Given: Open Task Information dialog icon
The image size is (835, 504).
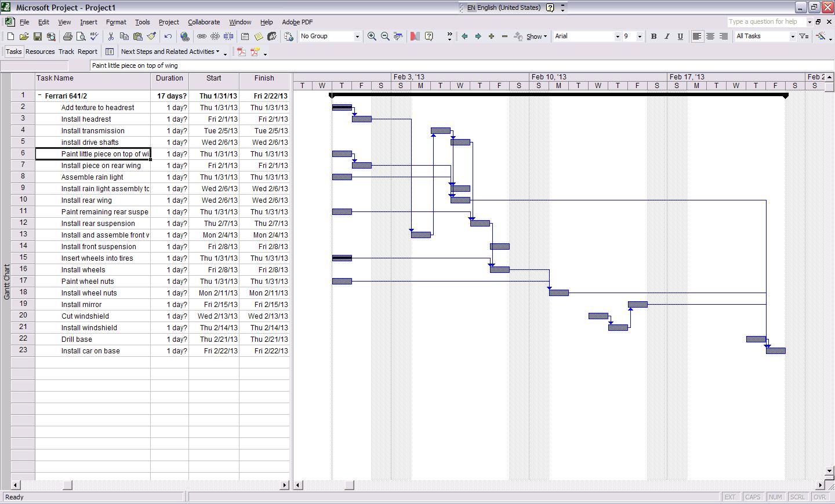Looking at the screenshot, I should [x=245, y=36].
